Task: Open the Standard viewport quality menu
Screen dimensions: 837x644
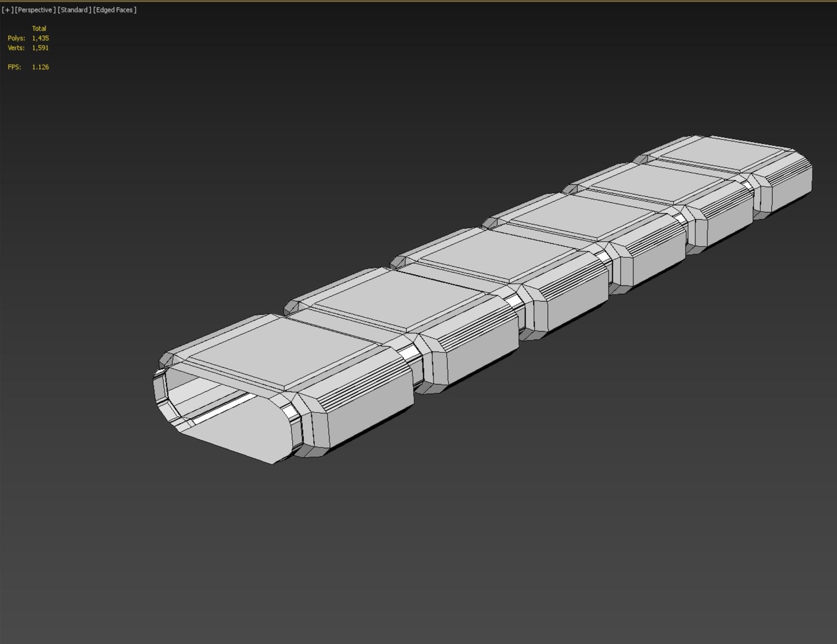Action: pos(75,10)
